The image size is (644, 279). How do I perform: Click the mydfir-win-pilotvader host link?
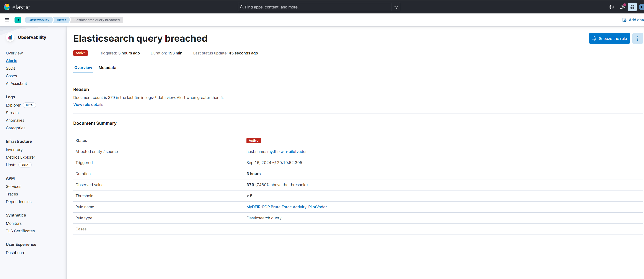(x=287, y=151)
